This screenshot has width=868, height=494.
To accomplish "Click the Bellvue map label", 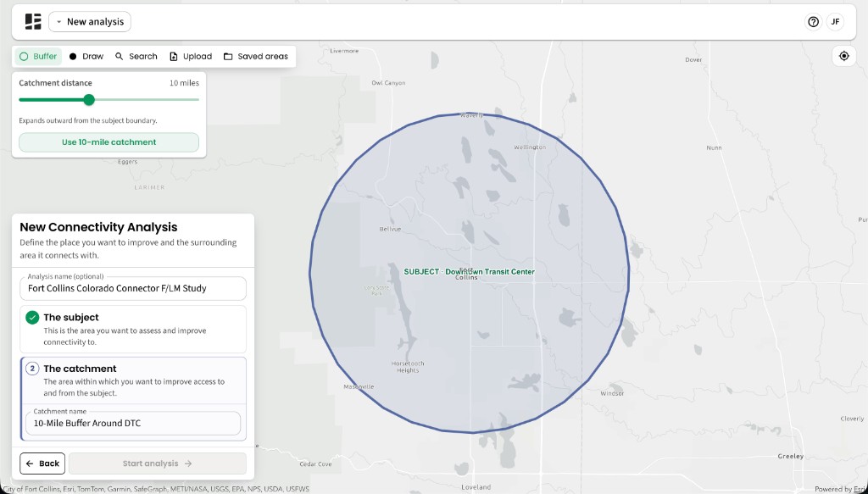I will (x=390, y=229).
